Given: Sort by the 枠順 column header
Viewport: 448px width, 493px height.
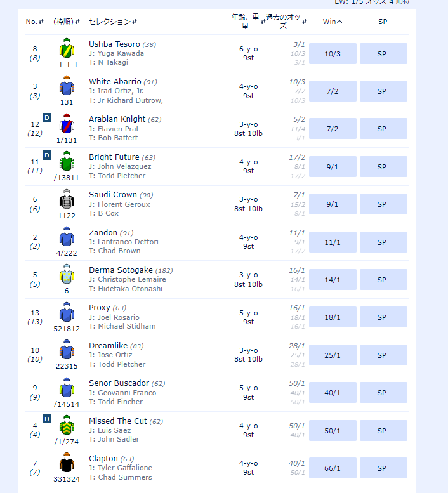Looking at the screenshot, I should [66, 22].
